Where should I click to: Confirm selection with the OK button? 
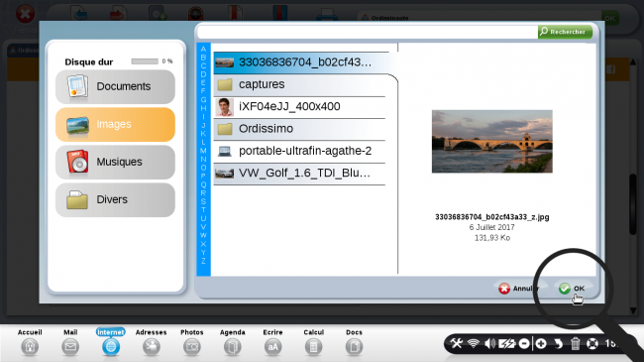tap(573, 289)
